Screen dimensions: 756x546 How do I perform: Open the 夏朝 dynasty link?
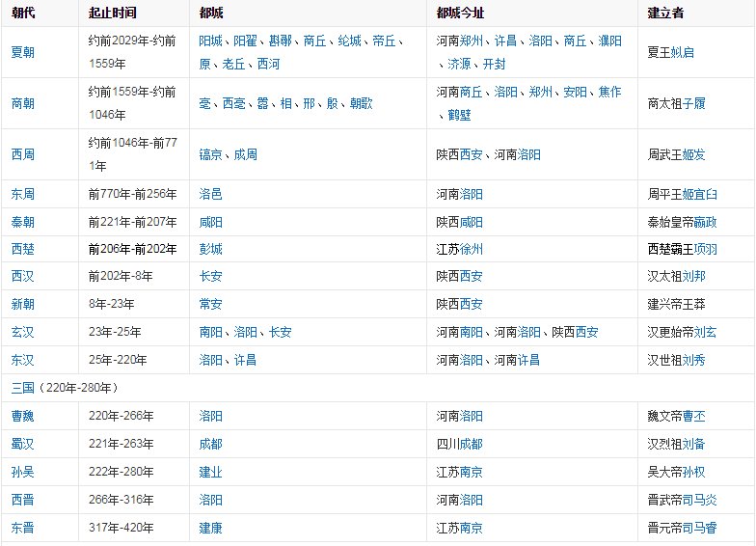pos(23,52)
